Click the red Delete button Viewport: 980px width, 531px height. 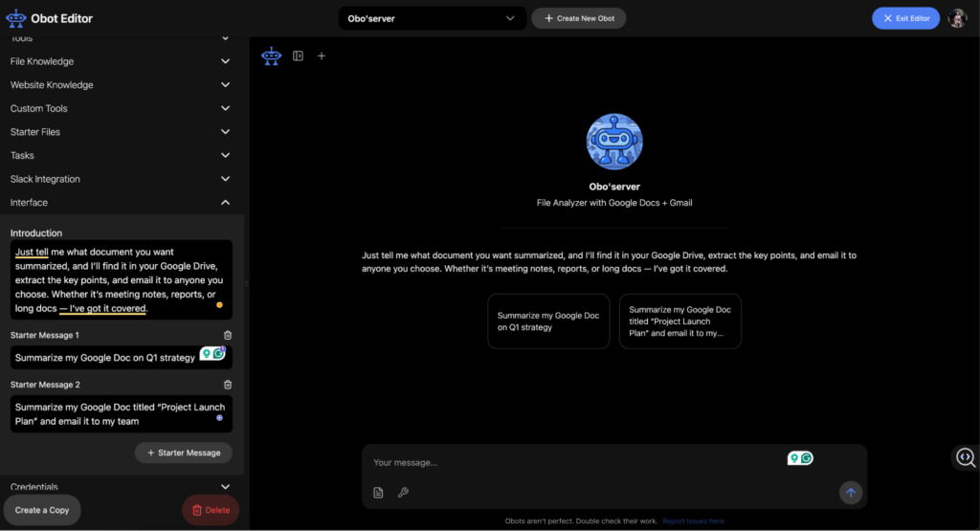tap(211, 510)
